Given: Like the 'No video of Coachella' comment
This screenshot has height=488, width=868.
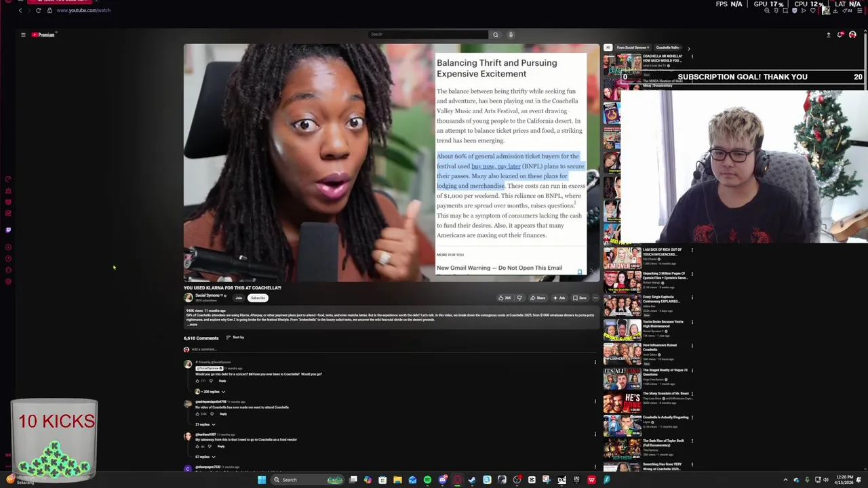Looking at the screenshot, I should point(198,413).
